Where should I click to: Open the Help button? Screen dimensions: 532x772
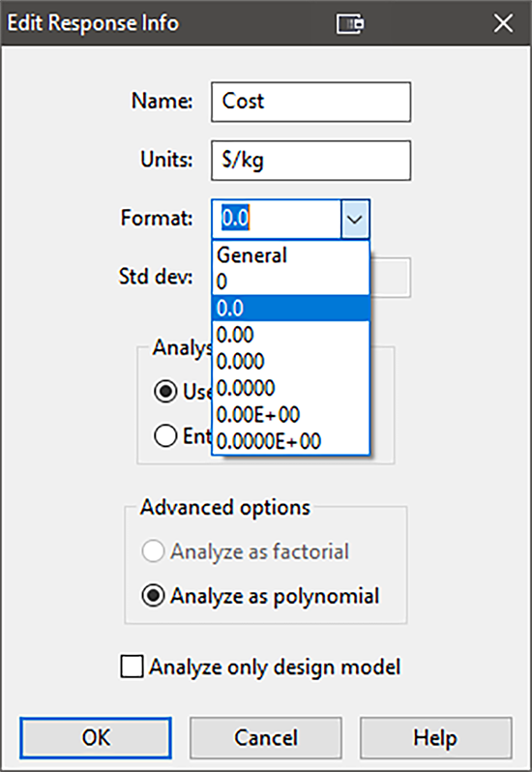pos(436,737)
